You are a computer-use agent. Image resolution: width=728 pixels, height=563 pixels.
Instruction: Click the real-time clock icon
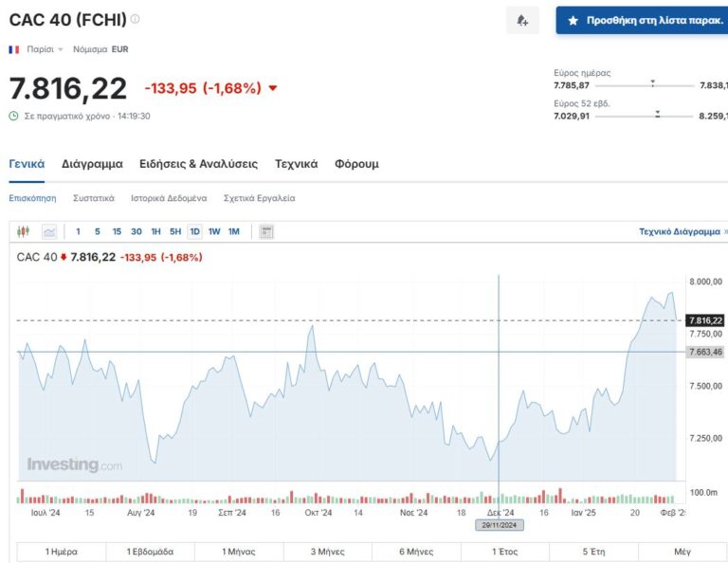(x=13, y=116)
